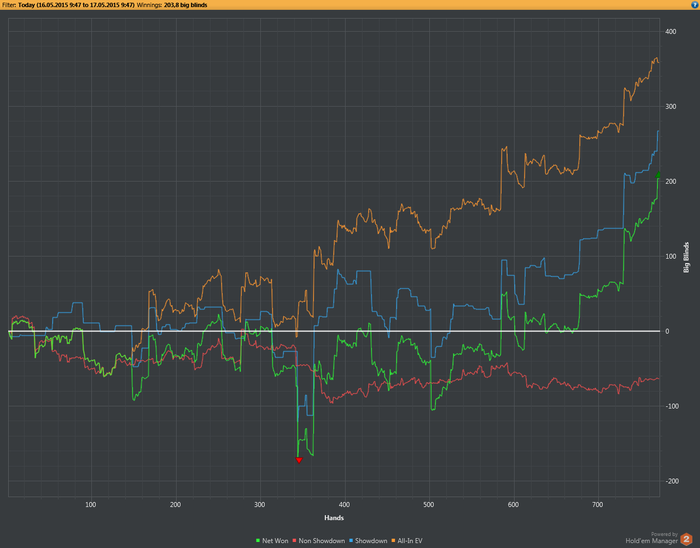Click the green Net Won legend square
This screenshot has height=548, width=700.
pos(258,541)
